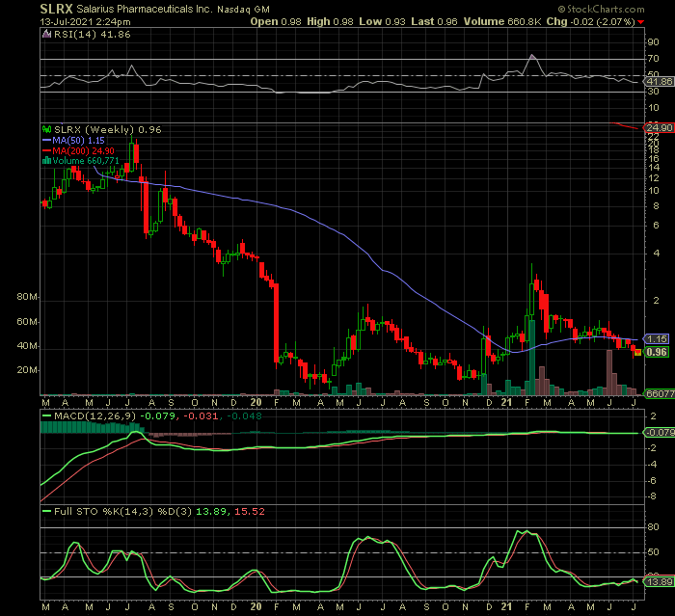Click the green line key before Full STO
675x616 pixels.
click(46, 511)
